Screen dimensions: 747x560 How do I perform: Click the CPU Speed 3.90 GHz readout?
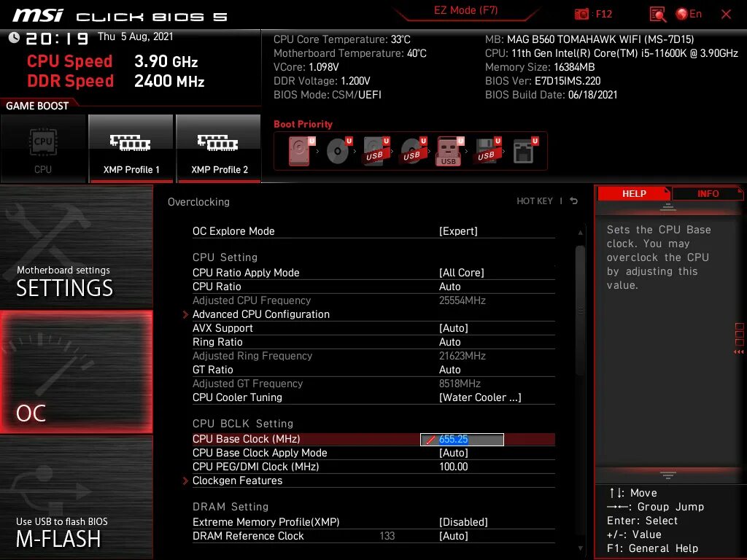tap(112, 61)
